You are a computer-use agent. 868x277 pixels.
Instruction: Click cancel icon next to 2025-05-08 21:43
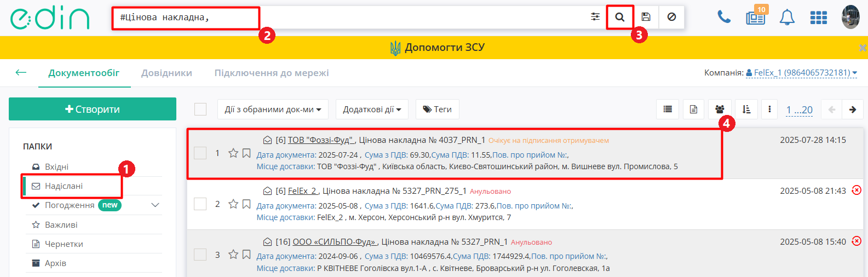click(856, 191)
